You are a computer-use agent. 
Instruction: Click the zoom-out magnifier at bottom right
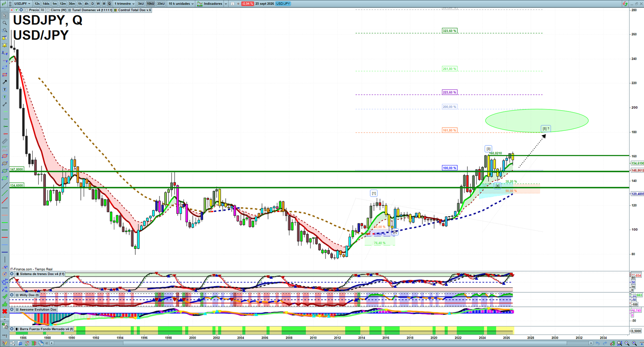coord(627,343)
